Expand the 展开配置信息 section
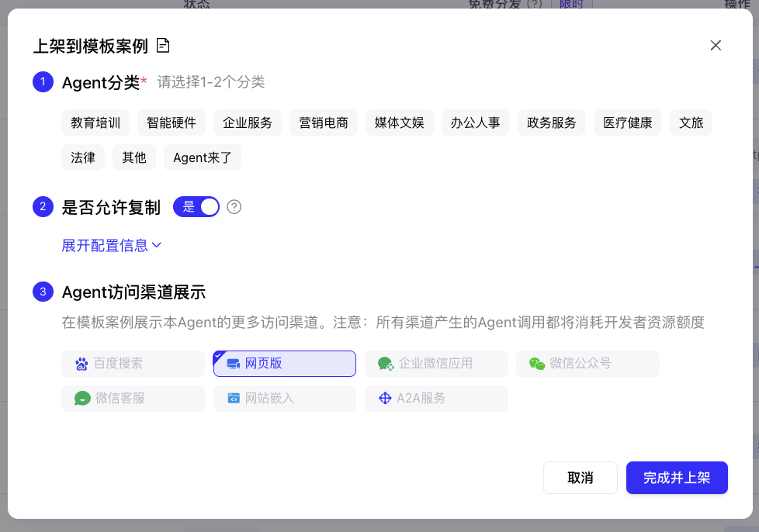This screenshot has height=532, width=759. 106,246
